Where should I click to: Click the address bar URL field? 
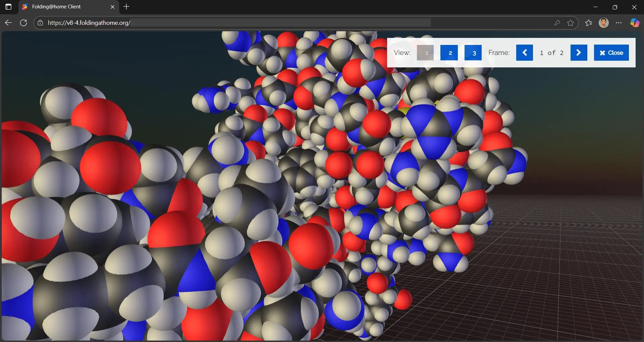tap(235, 23)
